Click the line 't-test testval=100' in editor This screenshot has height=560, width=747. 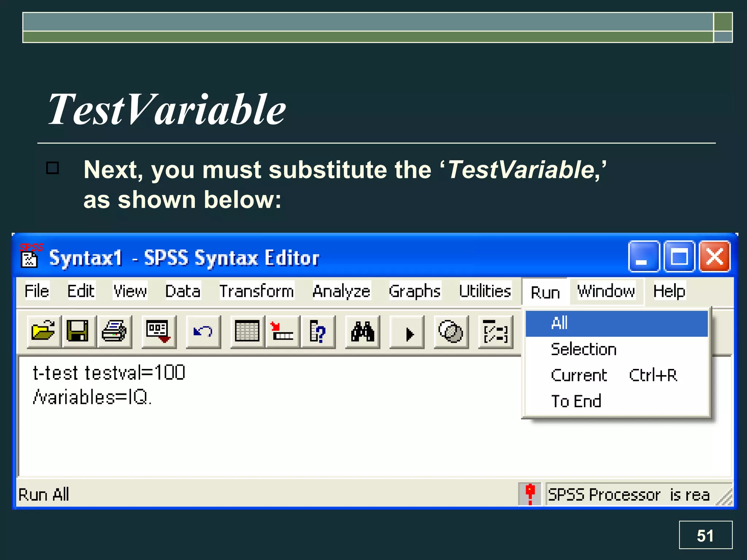coord(109,373)
